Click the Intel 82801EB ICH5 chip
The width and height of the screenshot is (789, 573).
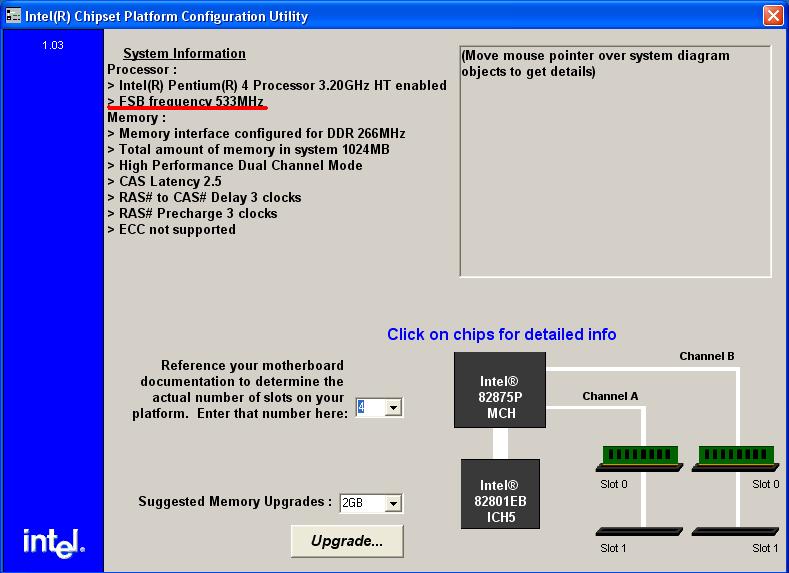pos(500,494)
